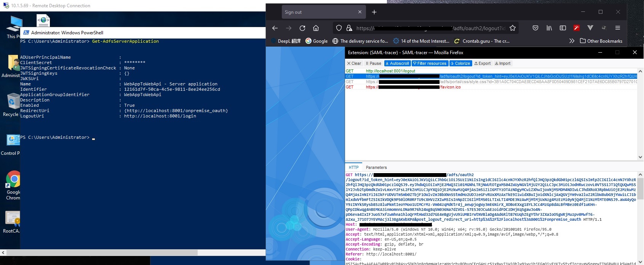The width and height of the screenshot is (644, 265).
Task: Toggle Firefox sidebars icon
Action: (x=563, y=28)
